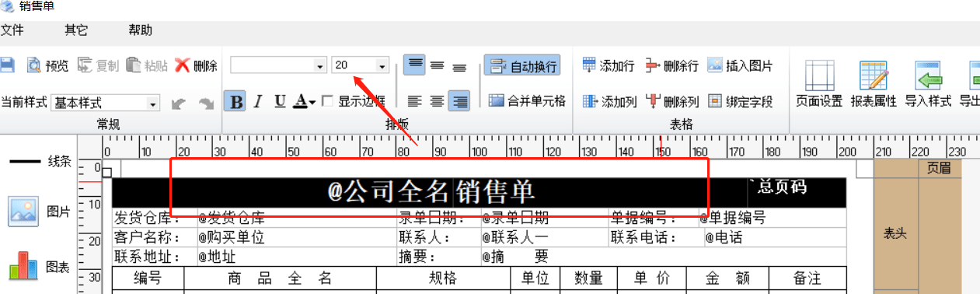Click the Save floppy disk icon
Image resolution: width=980 pixels, height=294 pixels.
tap(6, 65)
